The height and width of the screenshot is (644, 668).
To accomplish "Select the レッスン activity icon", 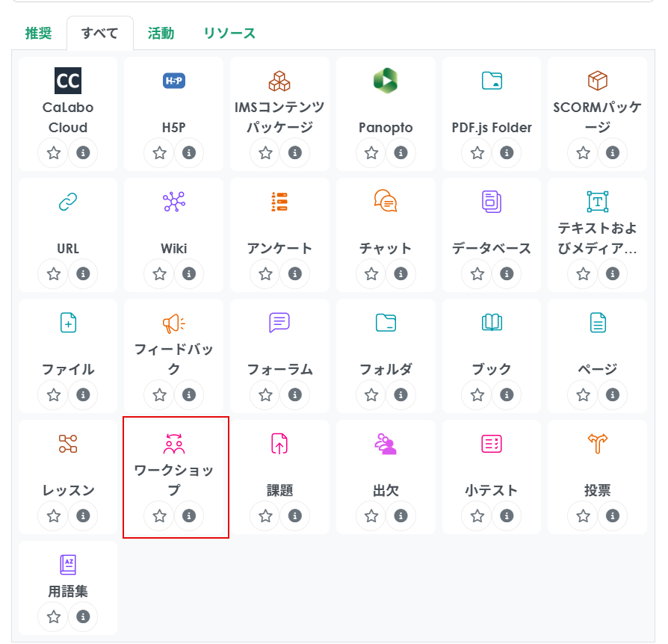I will [68, 444].
